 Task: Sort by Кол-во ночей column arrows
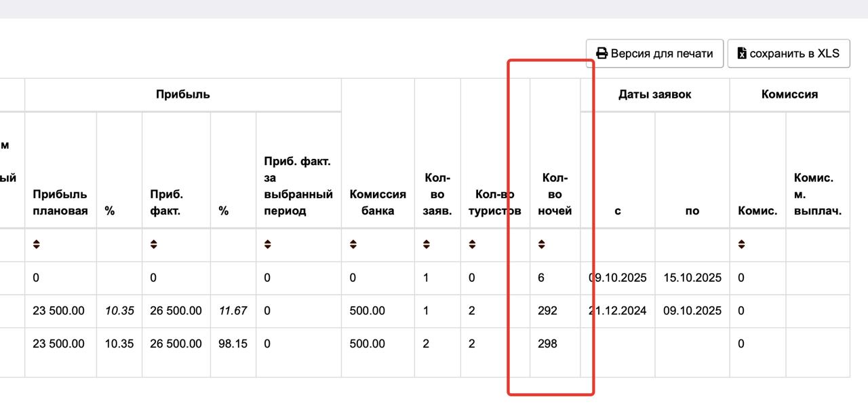point(542,244)
